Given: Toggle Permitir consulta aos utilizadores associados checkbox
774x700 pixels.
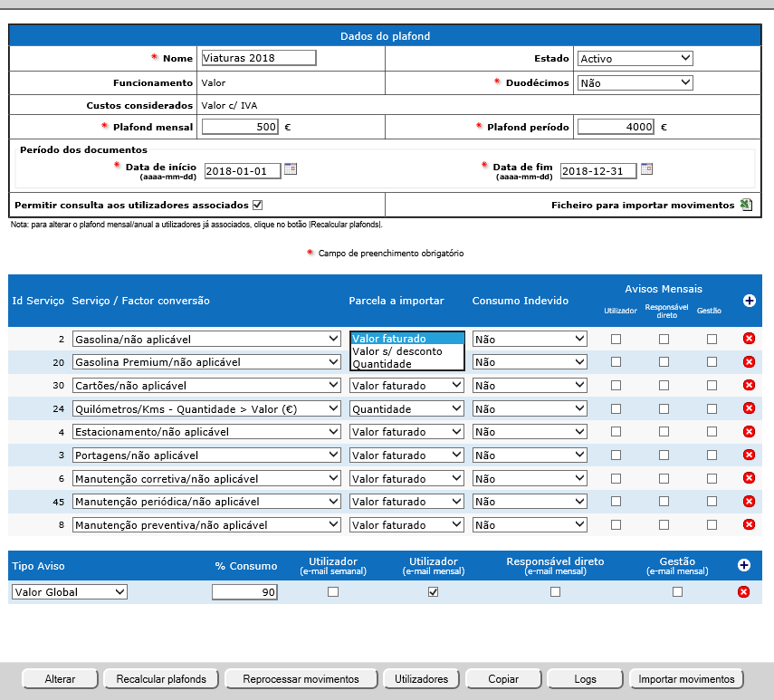Looking at the screenshot, I should click(258, 205).
